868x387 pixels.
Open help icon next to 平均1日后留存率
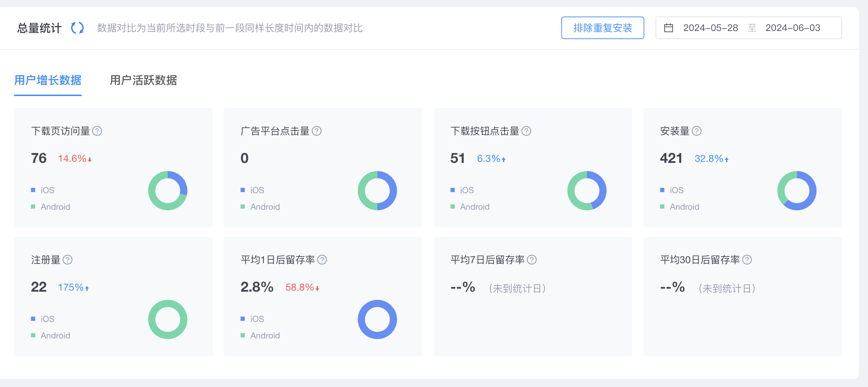tap(322, 260)
